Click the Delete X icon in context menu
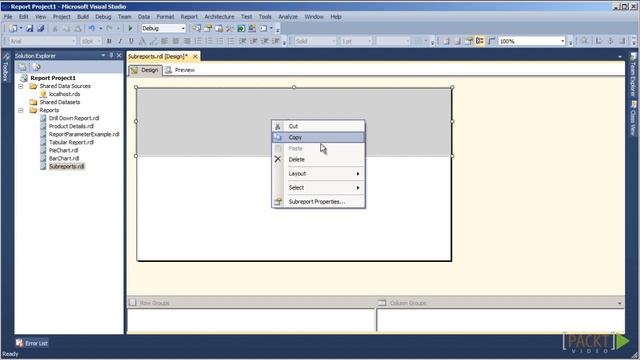Image resolution: width=640 pixels, height=360 pixels. click(278, 159)
